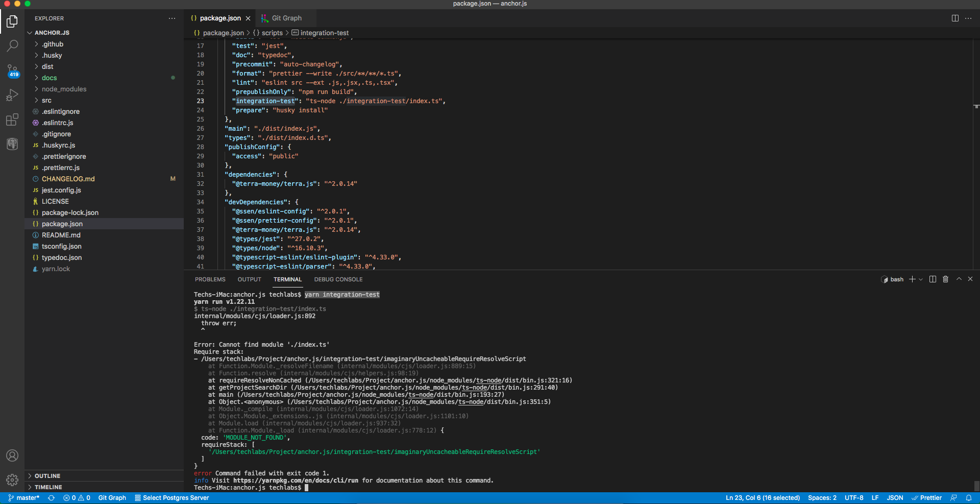980x504 pixels.
Task: Open the Extensions view
Action: pyautogui.click(x=12, y=119)
